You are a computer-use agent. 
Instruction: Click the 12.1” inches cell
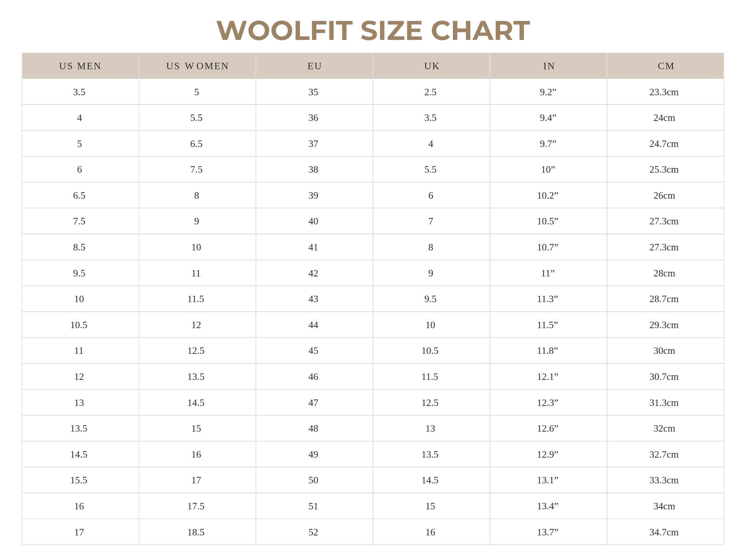coord(547,377)
